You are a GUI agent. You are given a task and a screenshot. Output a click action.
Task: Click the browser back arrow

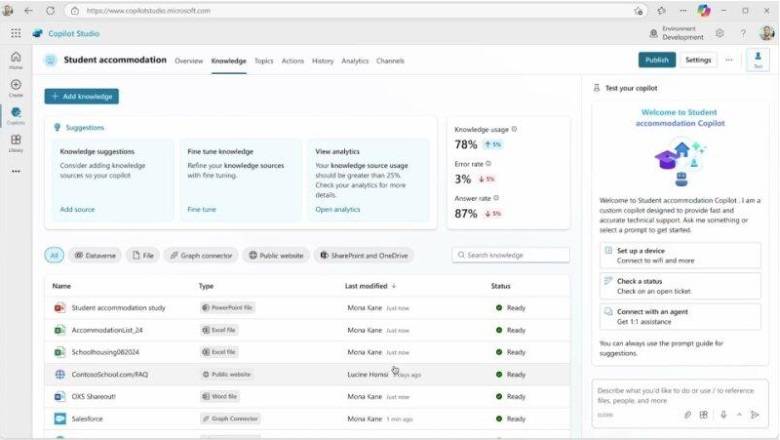[28, 10]
